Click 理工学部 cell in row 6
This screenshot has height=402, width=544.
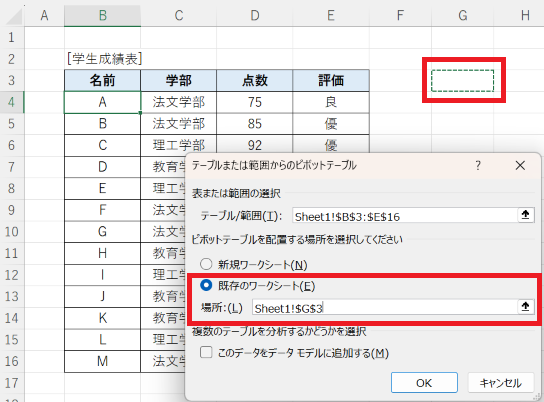point(179,145)
